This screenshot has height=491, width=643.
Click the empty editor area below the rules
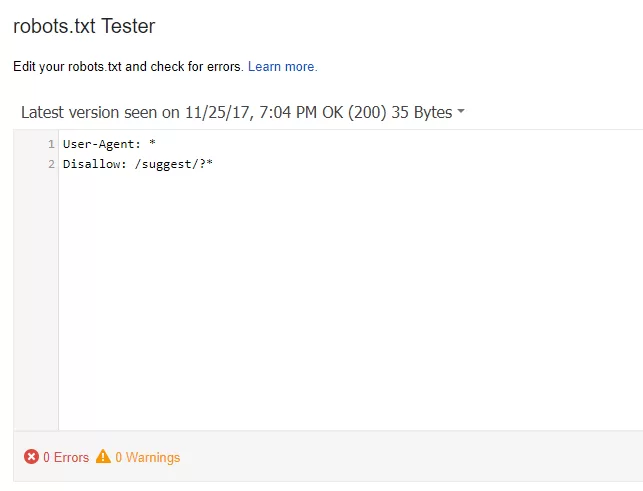tap(340, 300)
